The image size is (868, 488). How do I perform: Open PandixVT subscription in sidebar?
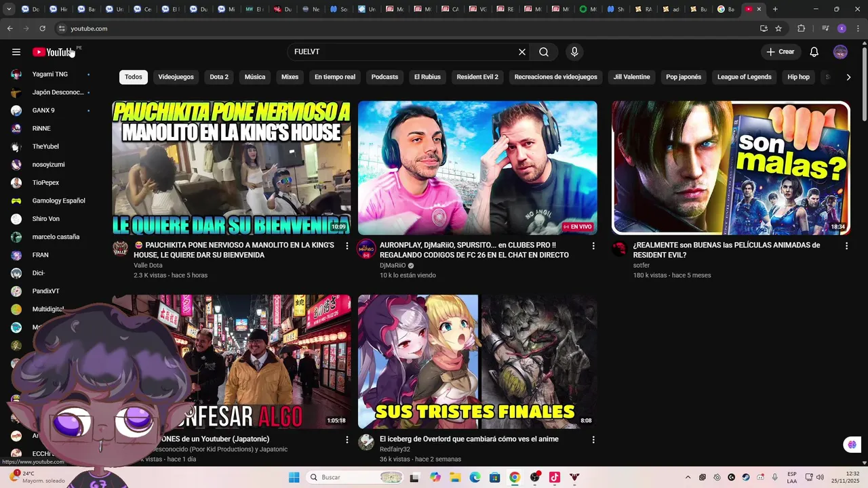[x=51, y=291]
